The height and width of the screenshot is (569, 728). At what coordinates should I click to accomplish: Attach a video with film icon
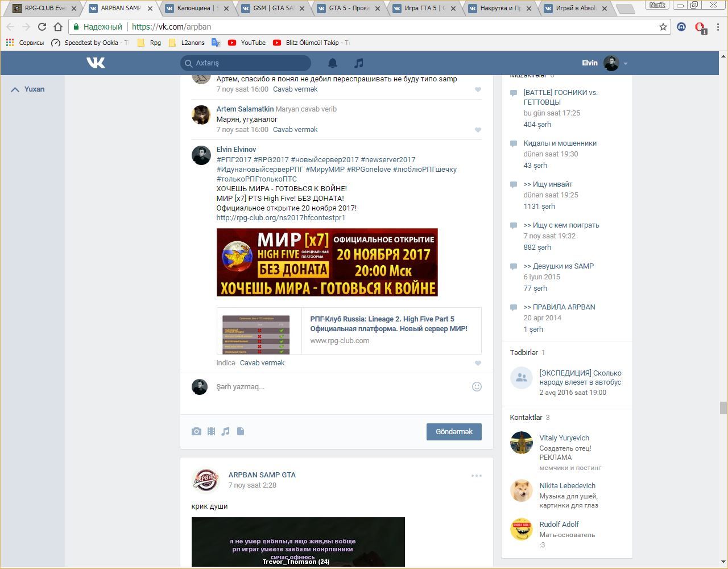[211, 431]
